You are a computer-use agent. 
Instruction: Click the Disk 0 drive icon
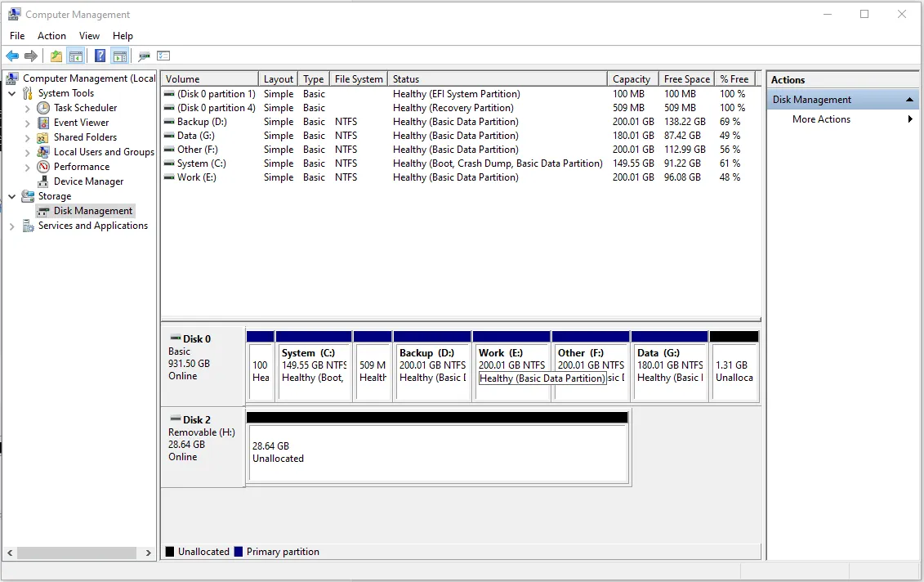176,338
